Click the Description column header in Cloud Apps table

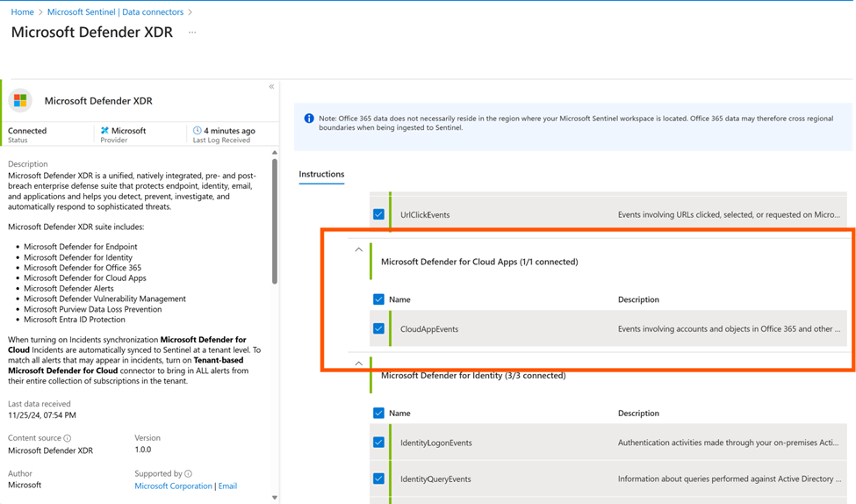(x=638, y=299)
